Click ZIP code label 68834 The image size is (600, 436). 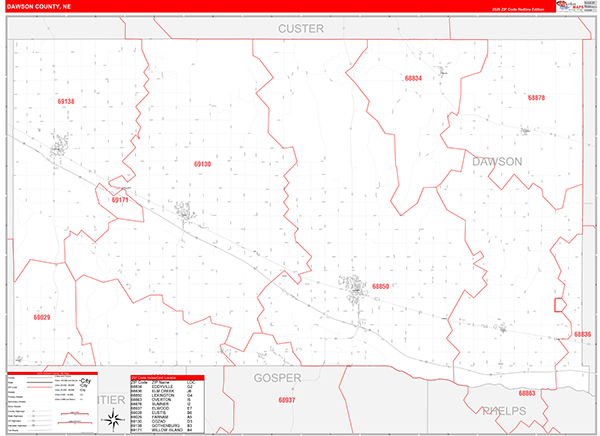pos(413,78)
